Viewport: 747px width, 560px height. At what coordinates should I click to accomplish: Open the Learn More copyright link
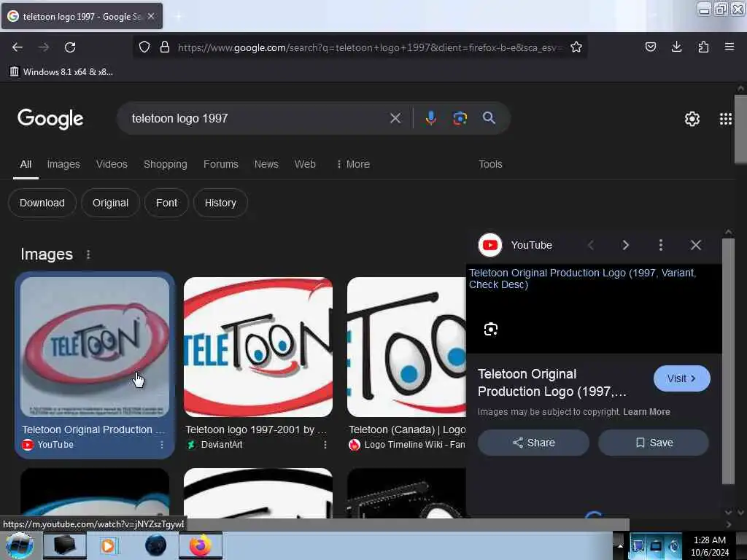click(646, 412)
